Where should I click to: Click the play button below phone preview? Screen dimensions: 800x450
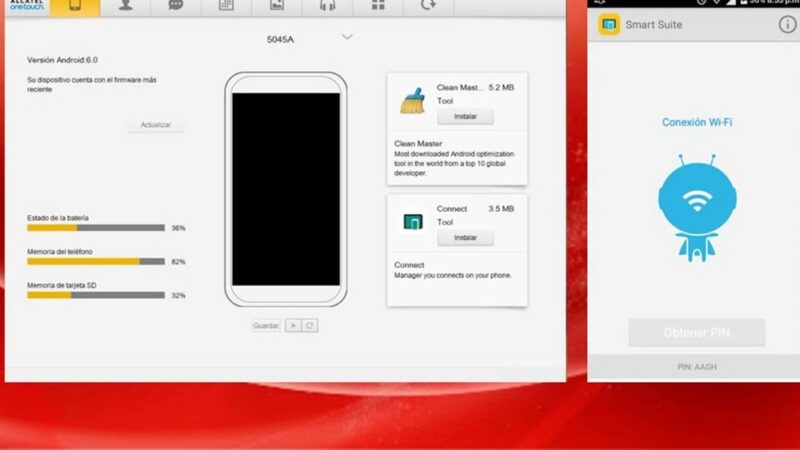(293, 326)
